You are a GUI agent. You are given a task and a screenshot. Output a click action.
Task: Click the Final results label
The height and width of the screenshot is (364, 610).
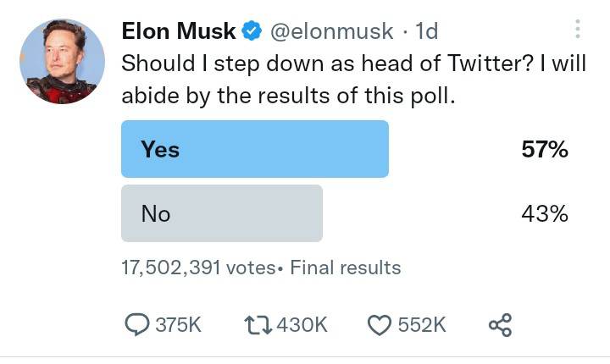point(345,268)
